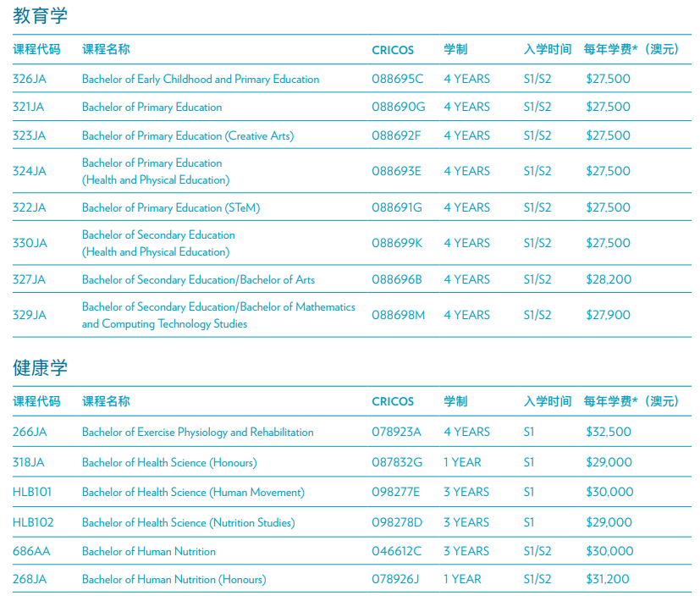Screen dimensions: 700x601
Task: Click the $28,200 tuition fee
Action: tap(609, 280)
